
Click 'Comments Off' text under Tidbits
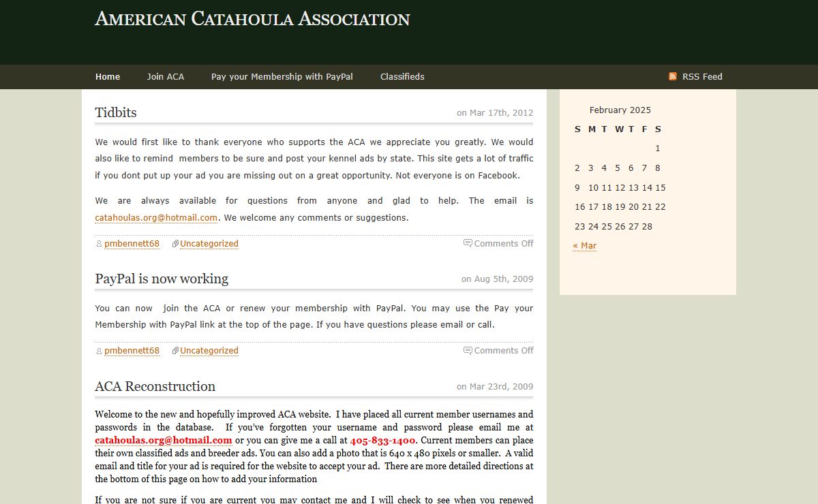click(504, 244)
